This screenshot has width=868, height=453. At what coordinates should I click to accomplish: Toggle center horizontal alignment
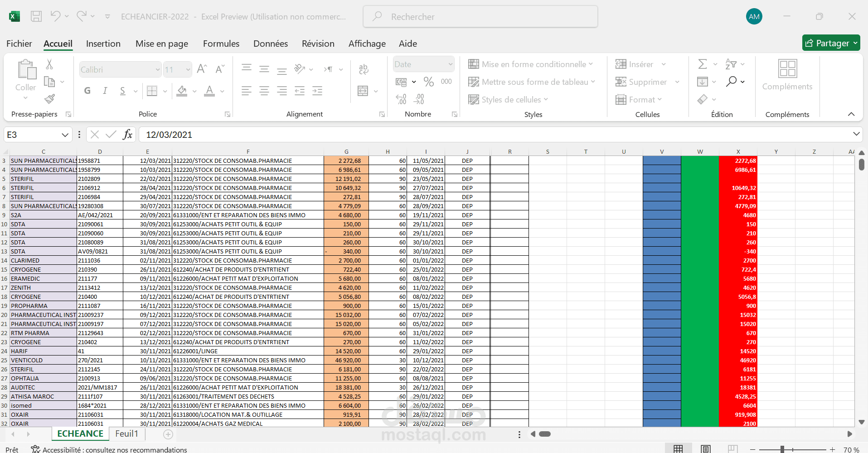[264, 91]
